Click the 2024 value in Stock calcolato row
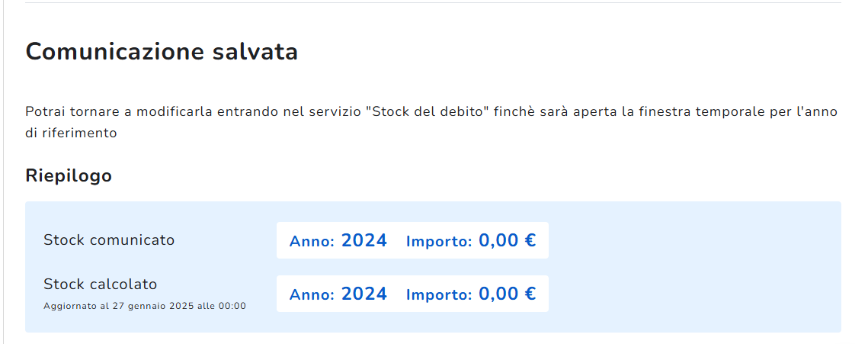 (364, 294)
